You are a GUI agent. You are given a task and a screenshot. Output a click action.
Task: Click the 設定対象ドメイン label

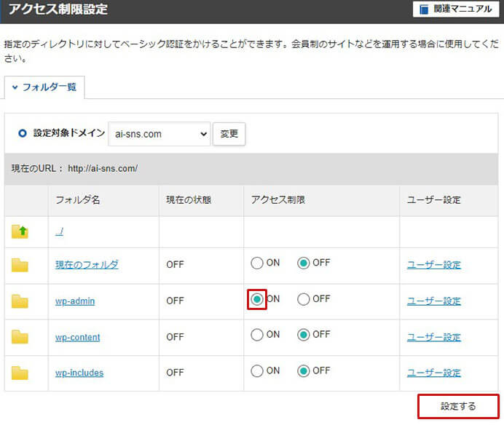(x=69, y=133)
